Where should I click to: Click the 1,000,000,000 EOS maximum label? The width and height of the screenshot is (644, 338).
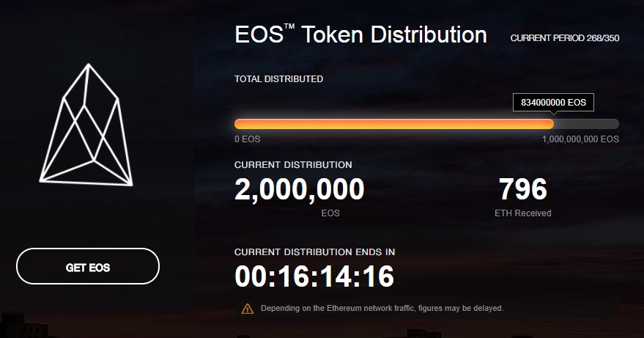pyautogui.click(x=580, y=139)
